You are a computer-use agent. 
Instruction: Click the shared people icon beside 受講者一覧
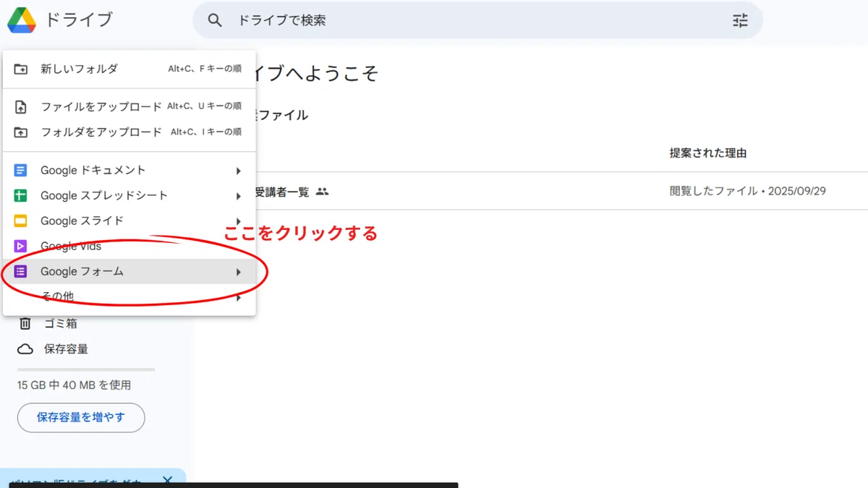pos(323,192)
